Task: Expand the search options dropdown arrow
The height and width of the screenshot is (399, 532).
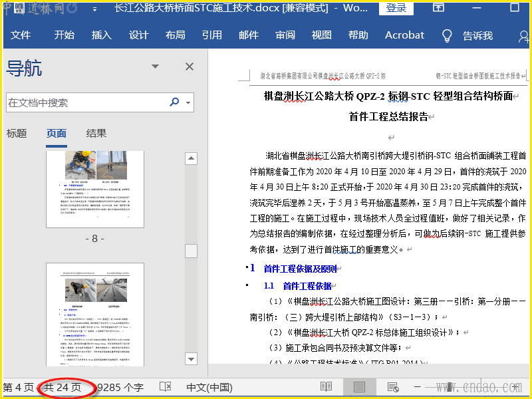Action: (189, 103)
